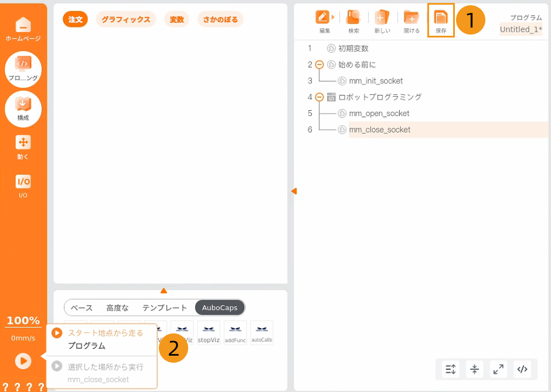Image resolution: width=551 pixels, height=392 pixels.
Task: Click the mm_open_socket node icon
Action: (342, 114)
